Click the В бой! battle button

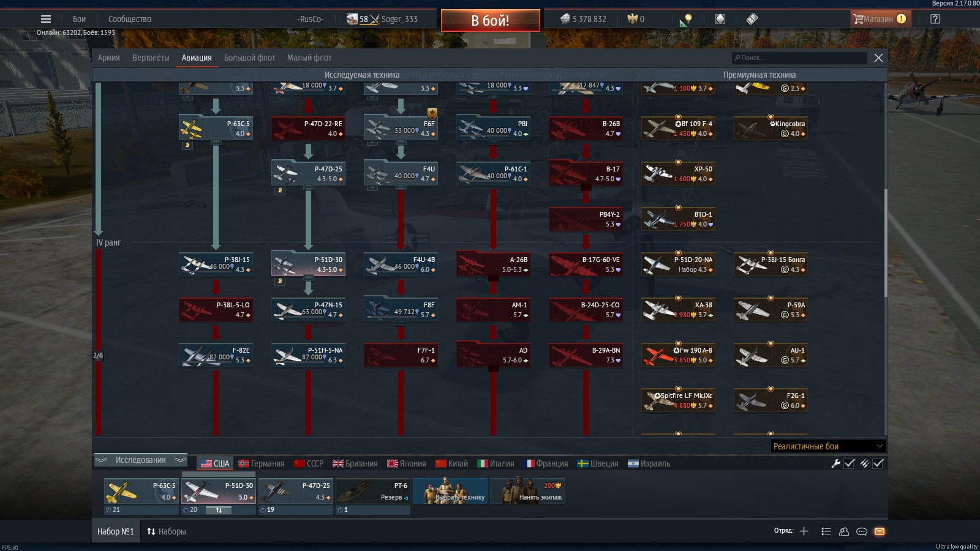pos(491,20)
